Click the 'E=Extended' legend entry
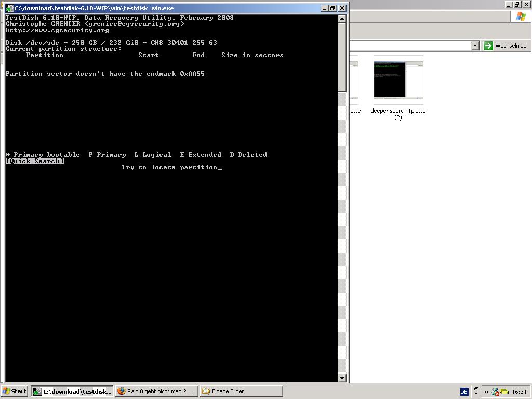 201,155
